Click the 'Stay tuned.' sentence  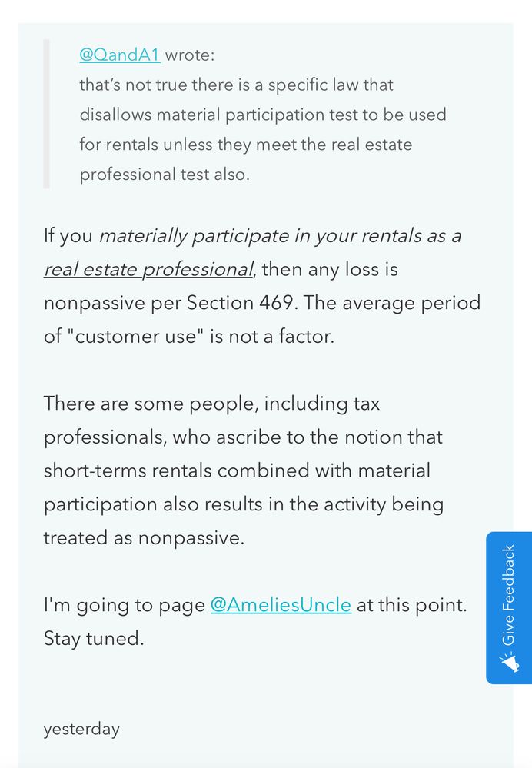(x=94, y=638)
